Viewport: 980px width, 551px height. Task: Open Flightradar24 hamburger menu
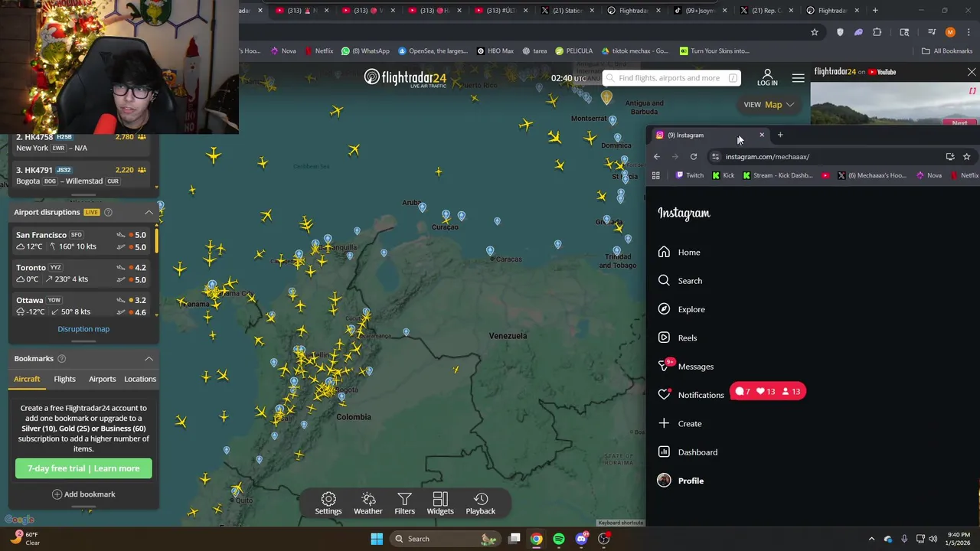coord(798,78)
